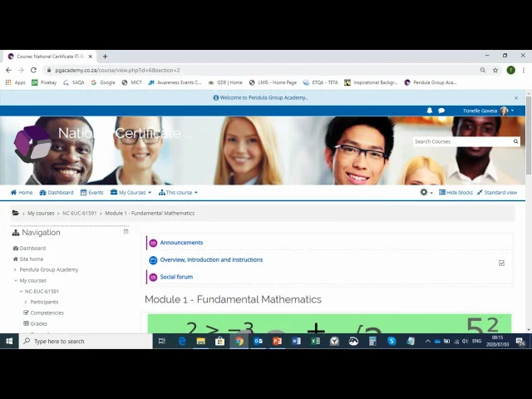532x399 pixels.
Task: Go to Home in navigation bar
Action: tap(22, 192)
